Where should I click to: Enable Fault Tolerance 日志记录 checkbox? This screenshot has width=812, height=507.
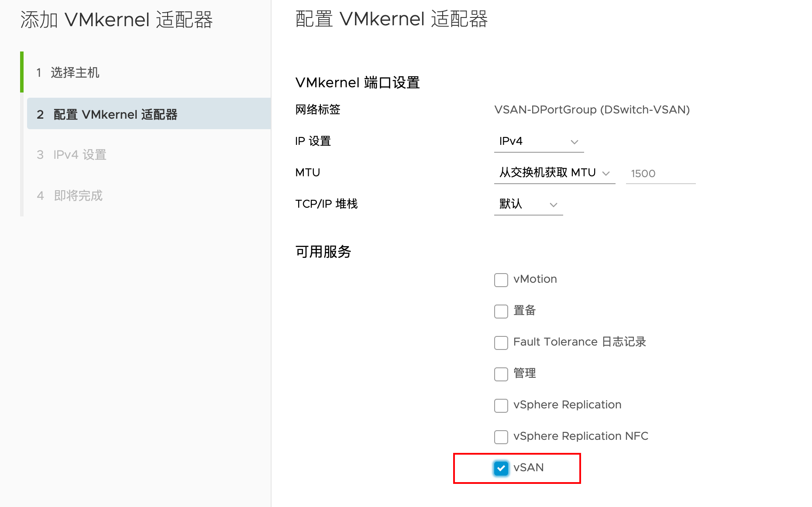tap(501, 343)
